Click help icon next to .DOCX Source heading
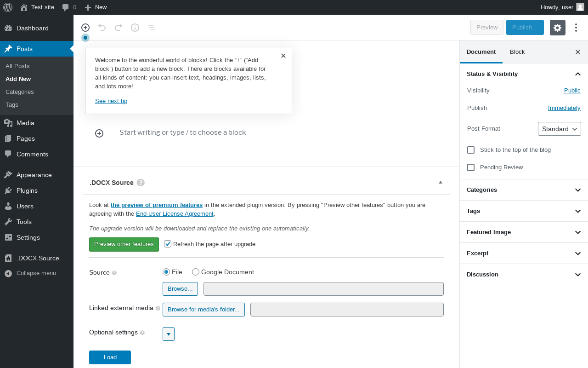588x368 pixels. pos(141,183)
